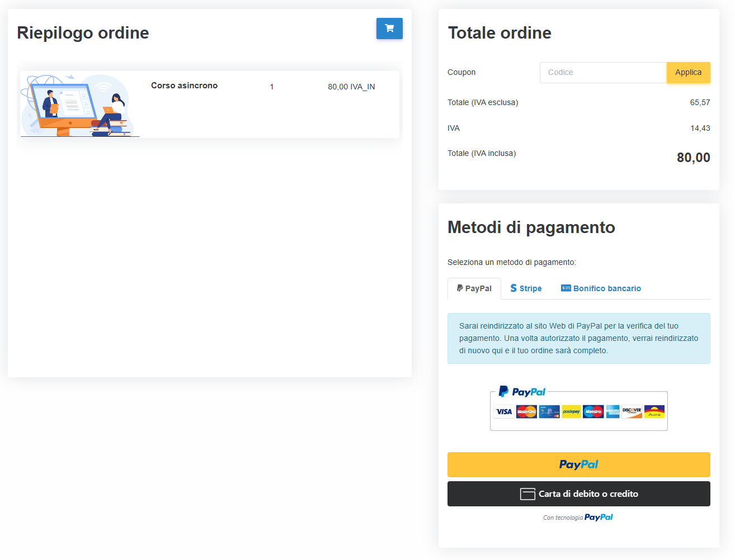Click the Con tecnologia PayPal link

578,518
